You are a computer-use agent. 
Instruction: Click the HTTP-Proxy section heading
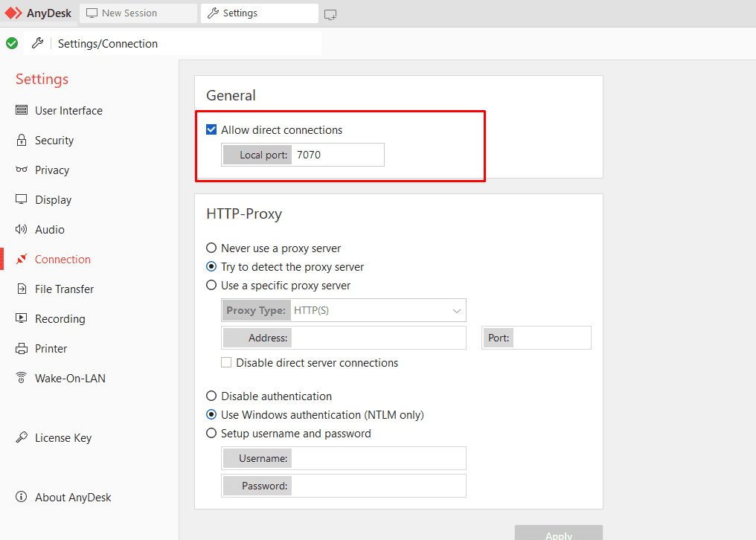click(244, 213)
